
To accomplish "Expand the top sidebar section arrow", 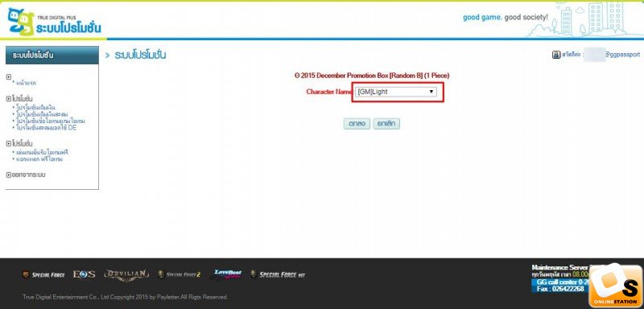I will click(x=9, y=76).
